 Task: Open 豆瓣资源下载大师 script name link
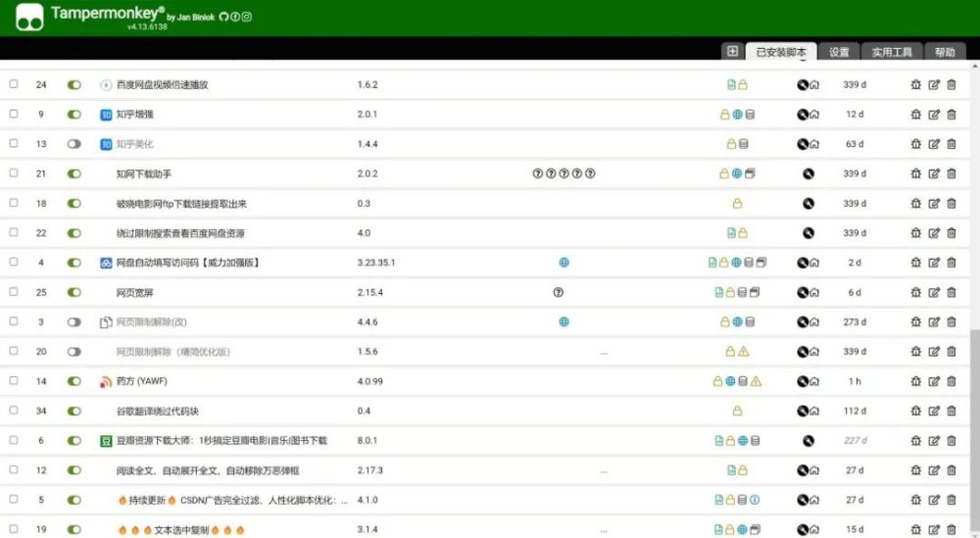[221, 441]
